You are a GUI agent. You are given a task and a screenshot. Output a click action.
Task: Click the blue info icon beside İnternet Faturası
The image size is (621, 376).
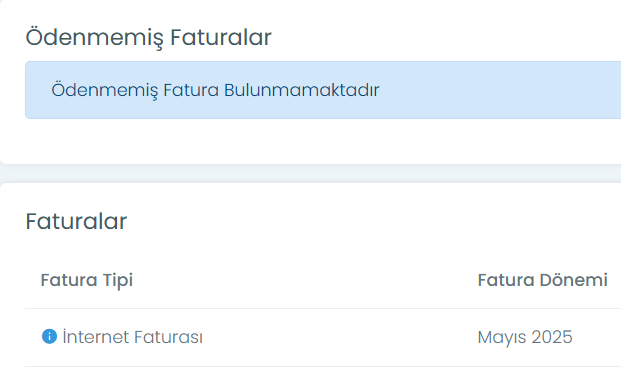point(50,336)
